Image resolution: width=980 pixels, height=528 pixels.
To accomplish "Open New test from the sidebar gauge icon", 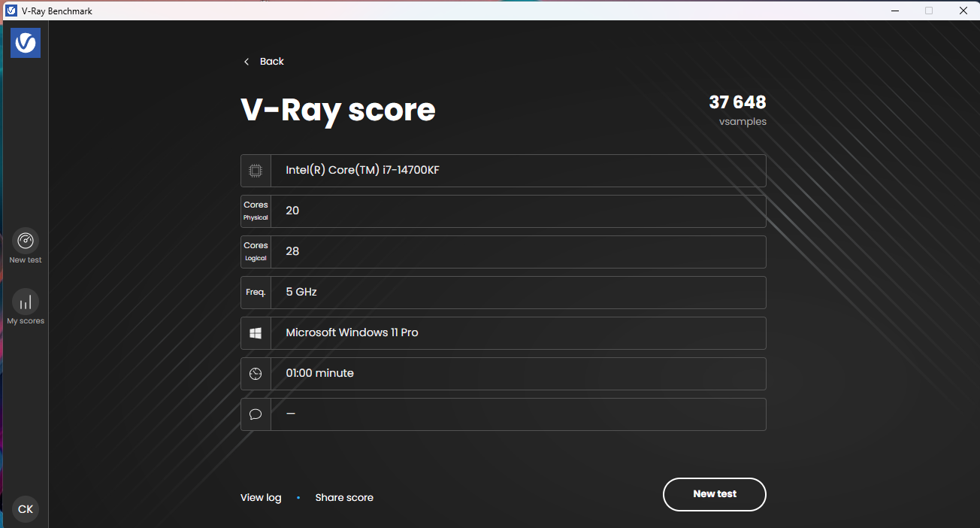I will (x=26, y=241).
